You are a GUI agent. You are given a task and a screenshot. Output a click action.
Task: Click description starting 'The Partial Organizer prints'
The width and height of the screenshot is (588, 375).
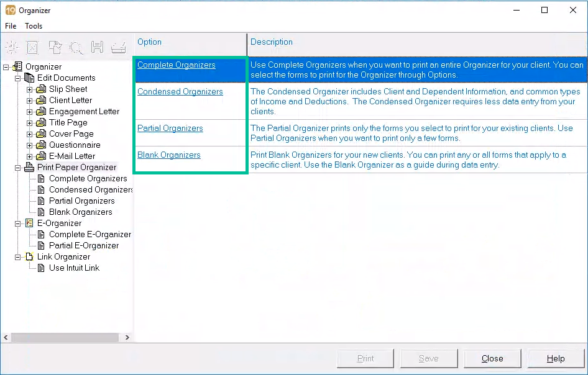coord(411,133)
